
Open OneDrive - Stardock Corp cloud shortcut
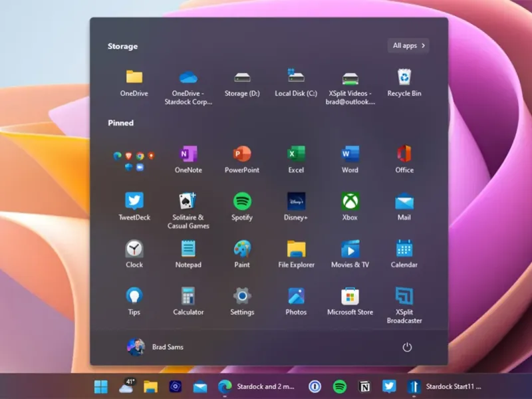188,87
